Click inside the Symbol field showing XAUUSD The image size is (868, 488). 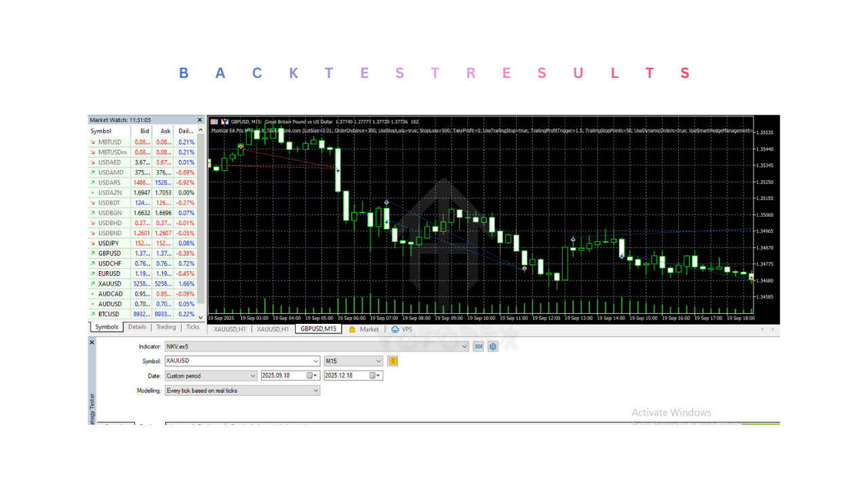tap(237, 361)
